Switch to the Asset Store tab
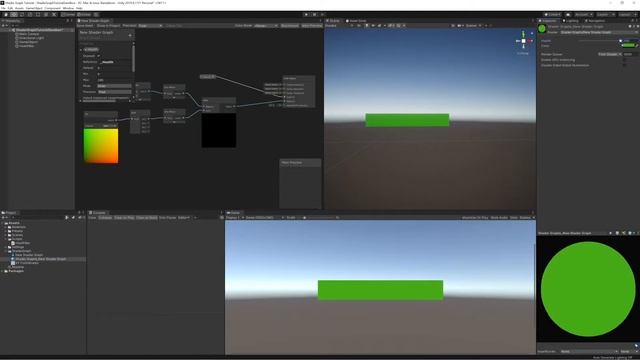Screen dimensions: 640x360 point(356,20)
